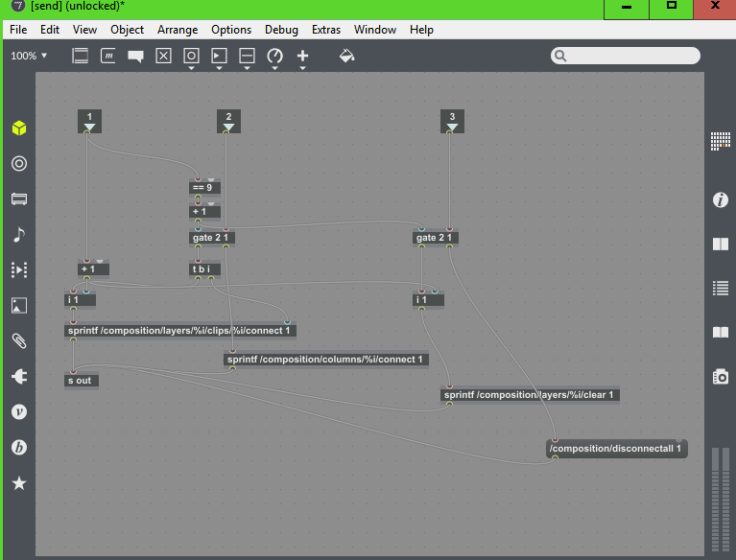This screenshot has width=736, height=560.
Task: Open the Arrange menu
Action: [178, 30]
